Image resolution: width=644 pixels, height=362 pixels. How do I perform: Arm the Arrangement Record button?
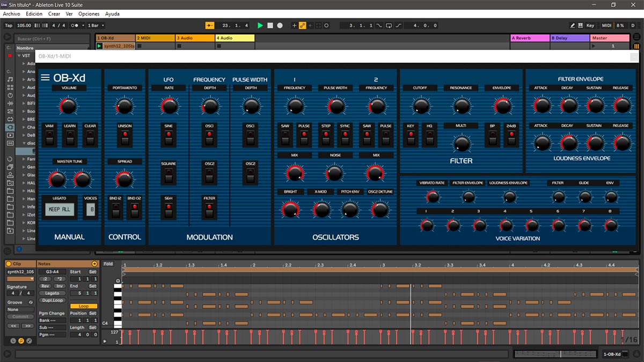tap(280, 25)
